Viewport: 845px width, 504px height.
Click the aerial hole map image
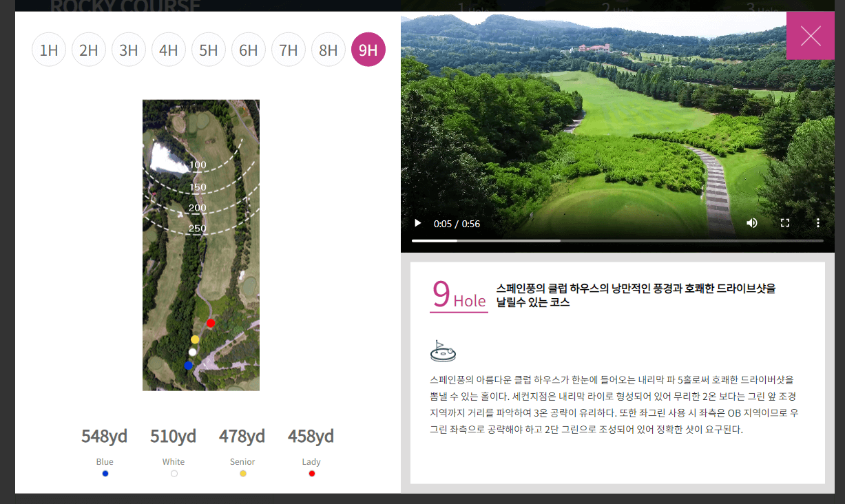click(200, 244)
